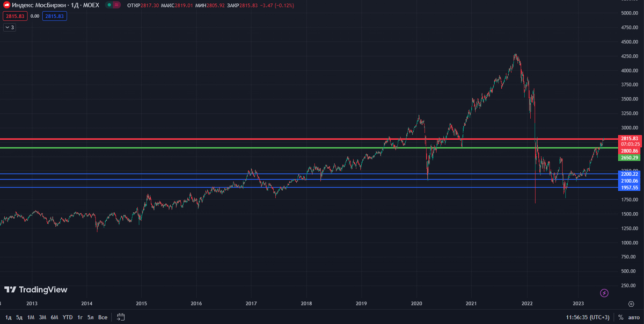This screenshot has height=324, width=644.
Task: Click the red 2815.83 sell price box
Action: coord(15,16)
